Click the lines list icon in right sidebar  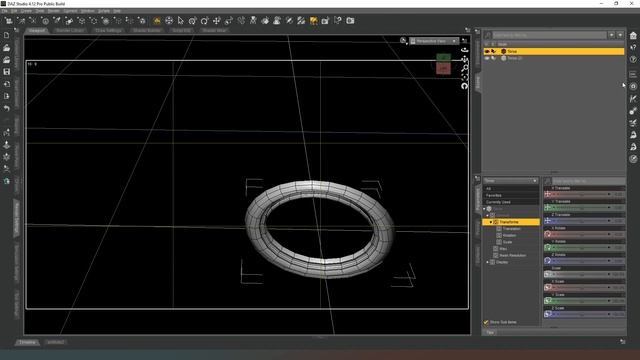pyautogui.click(x=633, y=74)
